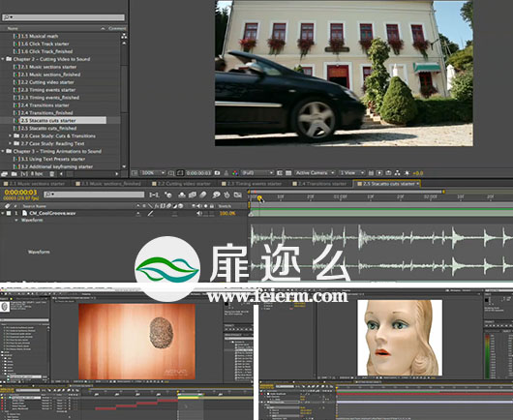This screenshot has width=513, height=420.
Task: Open the Composition Mini-Flowchart in timeline
Action: [x=154, y=195]
